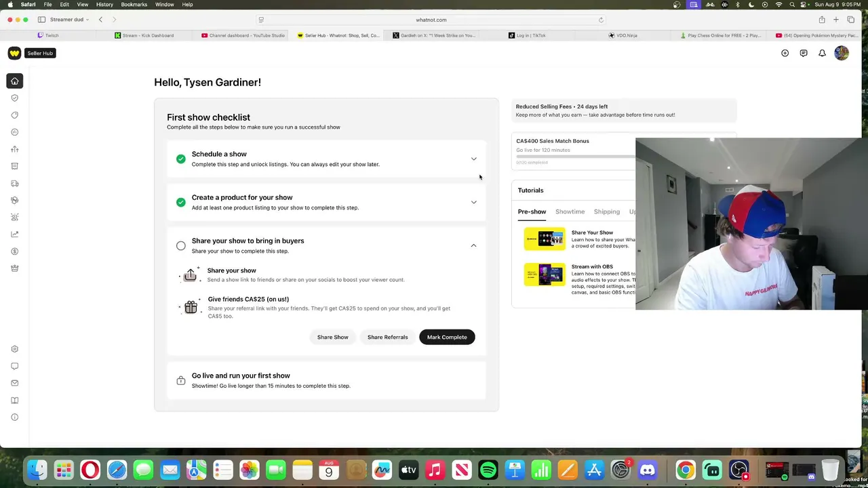Click the Sales Match Bonus progress bar

click(575, 157)
